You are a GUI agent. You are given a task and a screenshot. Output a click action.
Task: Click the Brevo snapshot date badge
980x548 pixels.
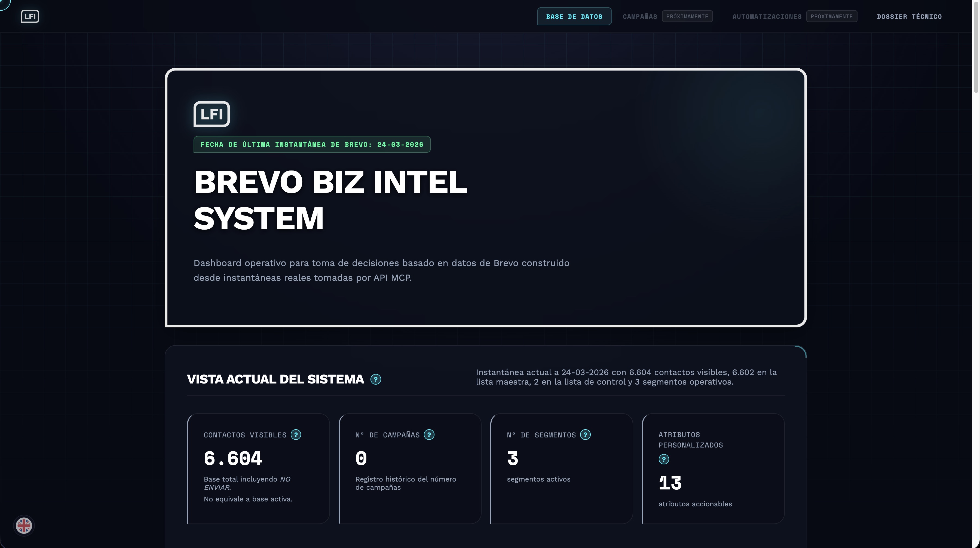point(312,145)
